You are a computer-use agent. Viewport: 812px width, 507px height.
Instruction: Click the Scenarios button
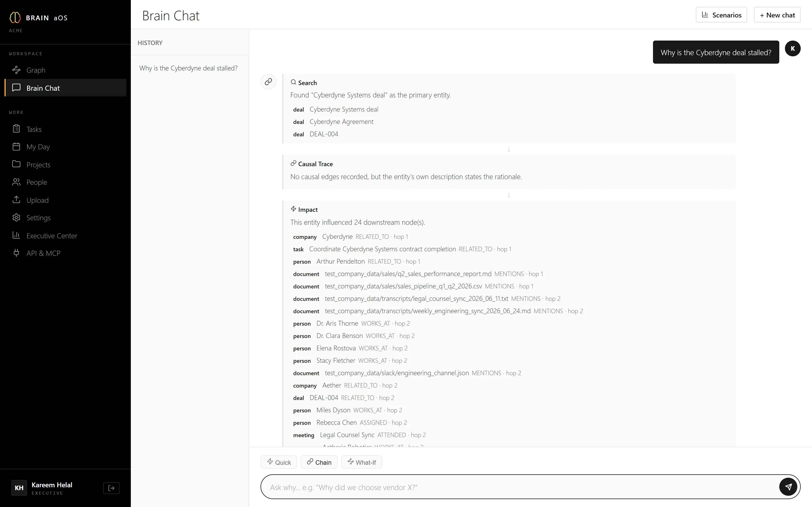click(x=721, y=15)
